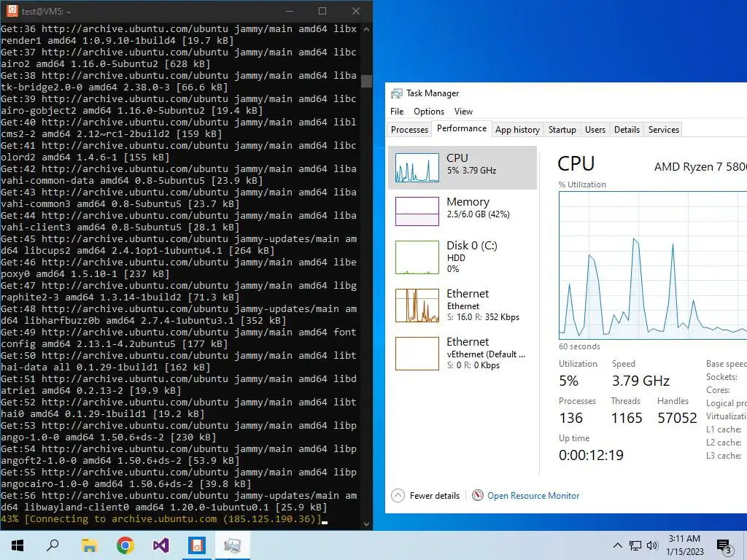Select Task Manager taskbar icon
This screenshot has height=560, width=747.
(232, 545)
